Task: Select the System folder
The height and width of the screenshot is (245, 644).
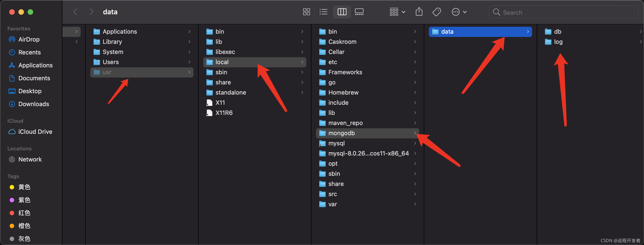Action: click(142, 52)
